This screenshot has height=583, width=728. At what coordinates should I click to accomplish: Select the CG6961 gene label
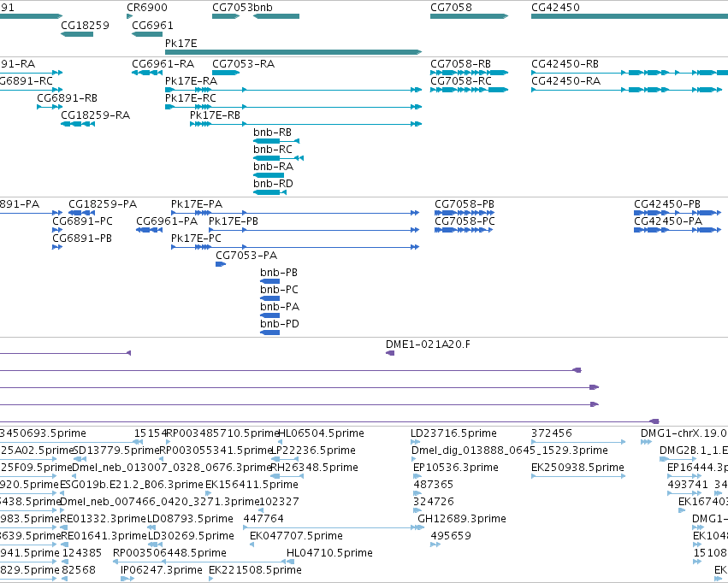tap(152, 25)
